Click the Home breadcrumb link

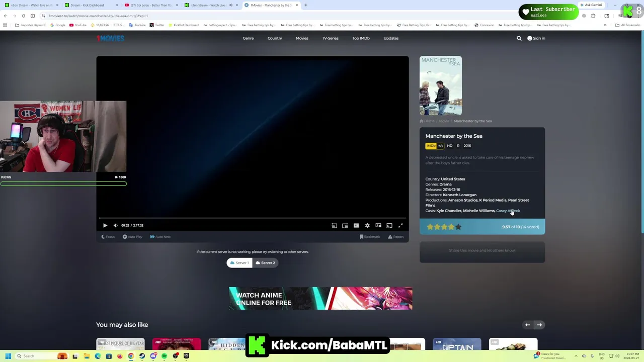[x=427, y=121]
